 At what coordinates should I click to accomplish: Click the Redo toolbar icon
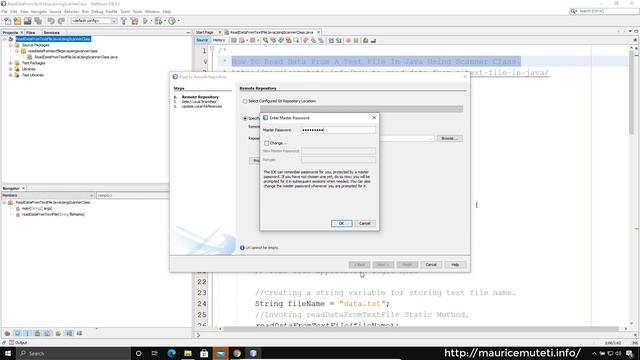(x=61, y=21)
